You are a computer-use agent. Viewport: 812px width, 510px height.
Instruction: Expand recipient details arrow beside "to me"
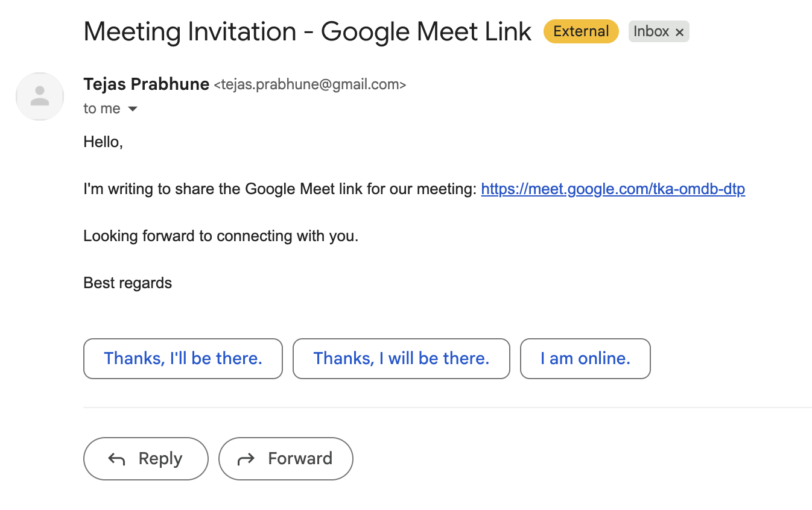pyautogui.click(x=133, y=109)
